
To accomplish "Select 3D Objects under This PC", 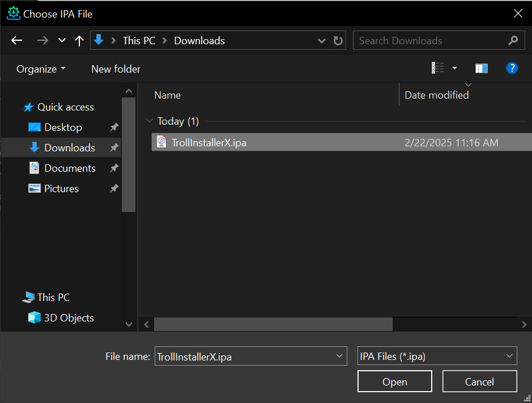I will tap(69, 318).
